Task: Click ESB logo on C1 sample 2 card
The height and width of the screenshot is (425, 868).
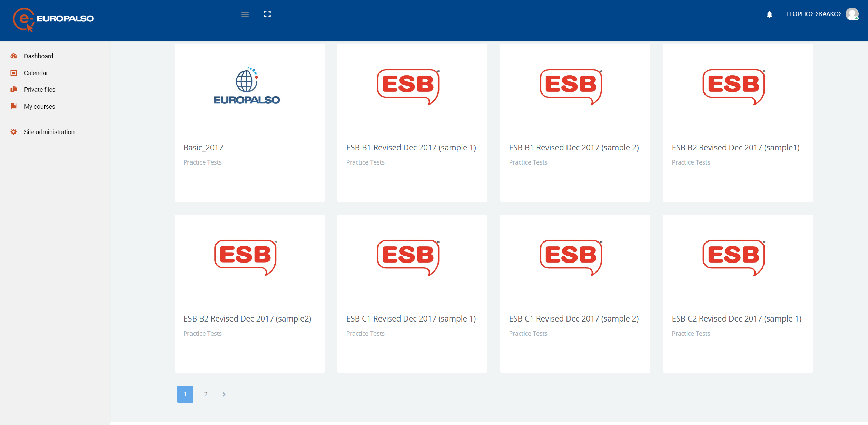Action: [x=571, y=257]
